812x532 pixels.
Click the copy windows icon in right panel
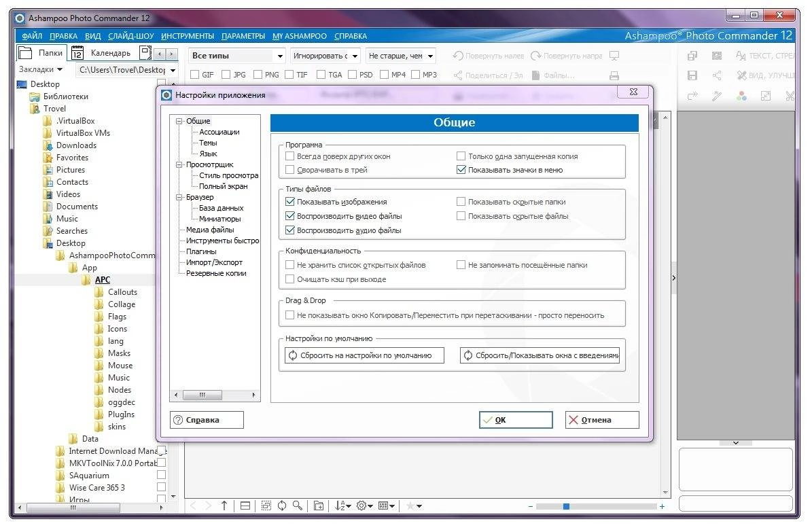(x=692, y=56)
